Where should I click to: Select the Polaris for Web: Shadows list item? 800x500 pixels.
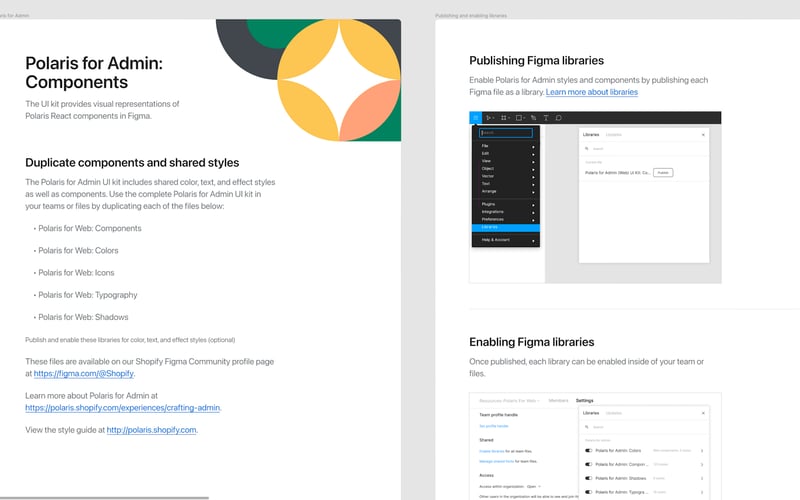point(83,317)
